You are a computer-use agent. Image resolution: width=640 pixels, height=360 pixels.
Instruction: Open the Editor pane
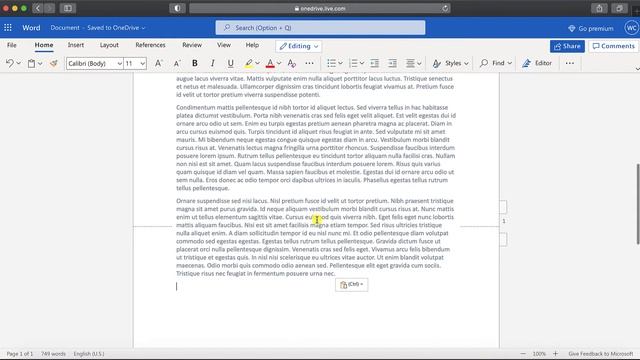(x=537, y=63)
